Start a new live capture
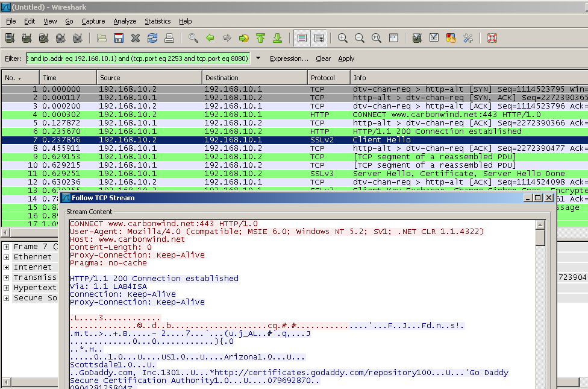The image size is (588, 389). point(43,38)
